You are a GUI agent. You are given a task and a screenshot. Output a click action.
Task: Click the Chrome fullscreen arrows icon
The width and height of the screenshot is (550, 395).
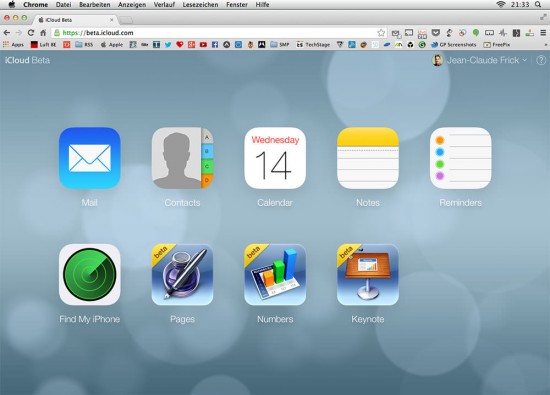point(543,17)
